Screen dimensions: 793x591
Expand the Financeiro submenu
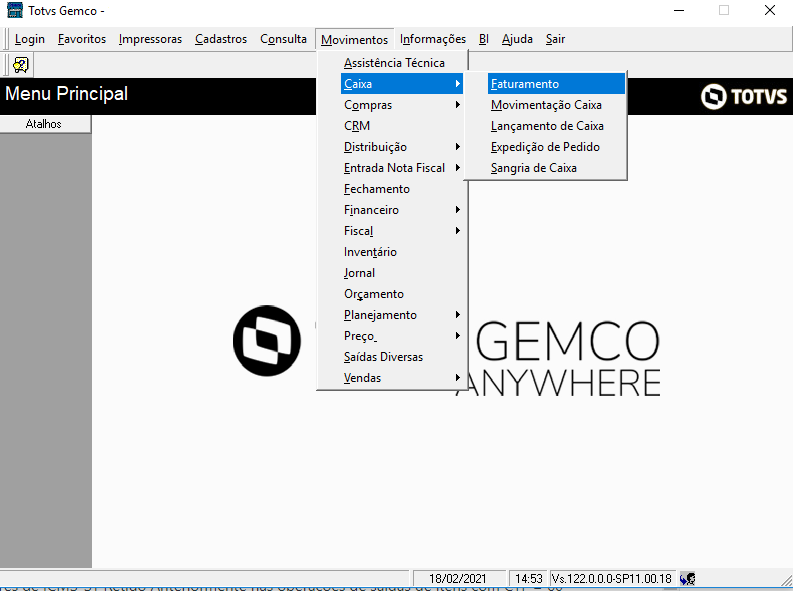click(402, 209)
